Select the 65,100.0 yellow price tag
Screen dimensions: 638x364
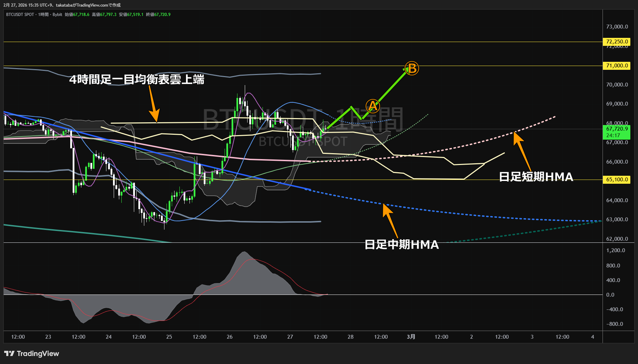click(616, 180)
